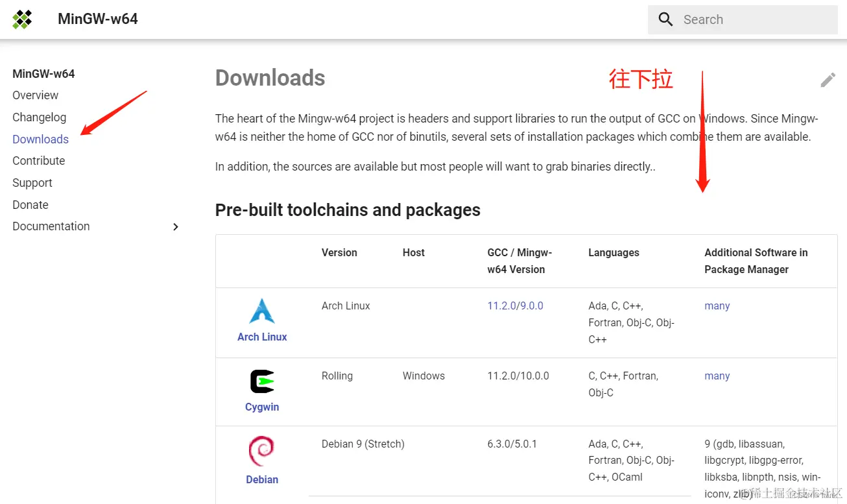
Task: Click the '6.3.0/5.0.1' version cell
Action: pyautogui.click(x=512, y=444)
